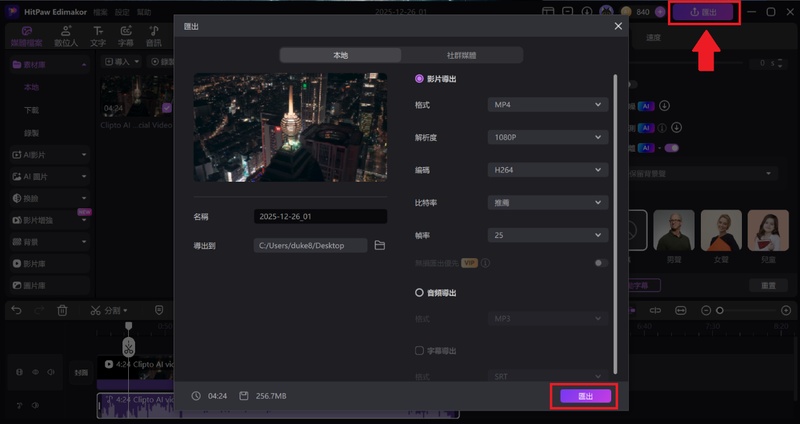The height and width of the screenshot is (424, 800).
Task: Adjust the timeline zoom slider handle
Action: click(720, 310)
